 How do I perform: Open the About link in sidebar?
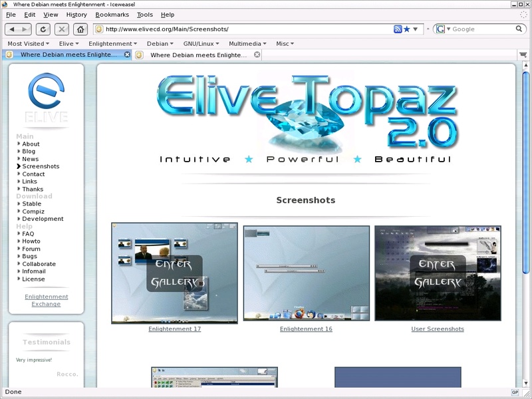(x=31, y=144)
